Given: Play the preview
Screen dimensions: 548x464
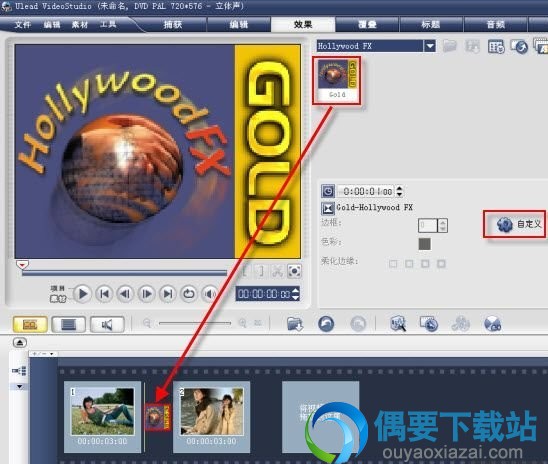Looking at the screenshot, I should (82, 294).
